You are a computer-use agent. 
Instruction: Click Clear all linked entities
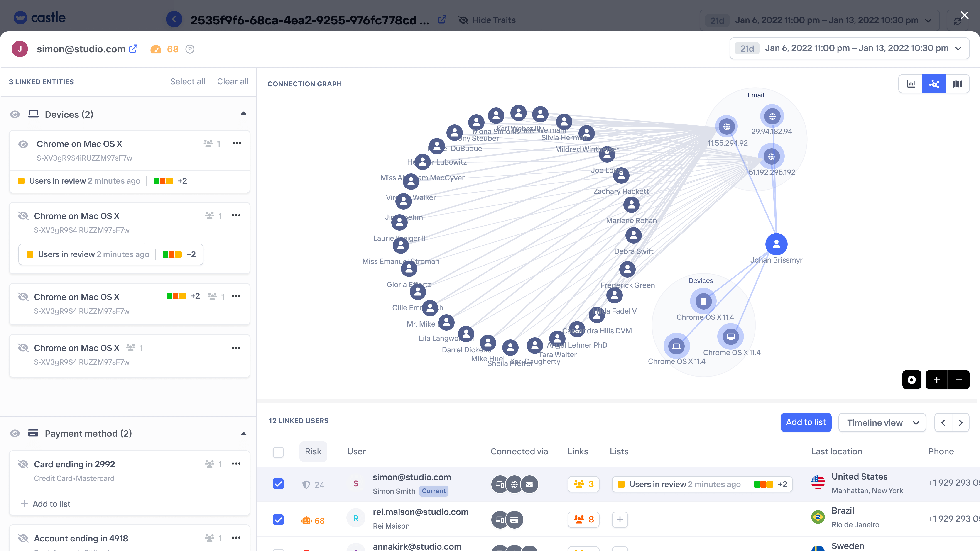pyautogui.click(x=233, y=81)
